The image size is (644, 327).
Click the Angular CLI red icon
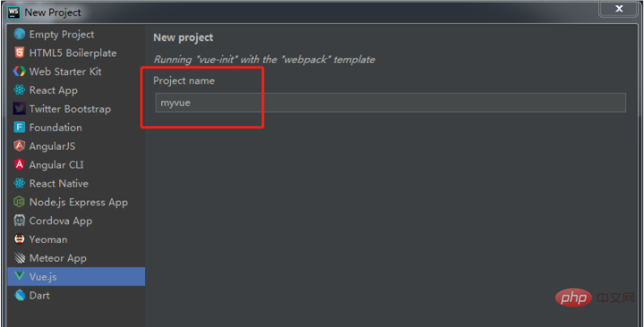20,164
